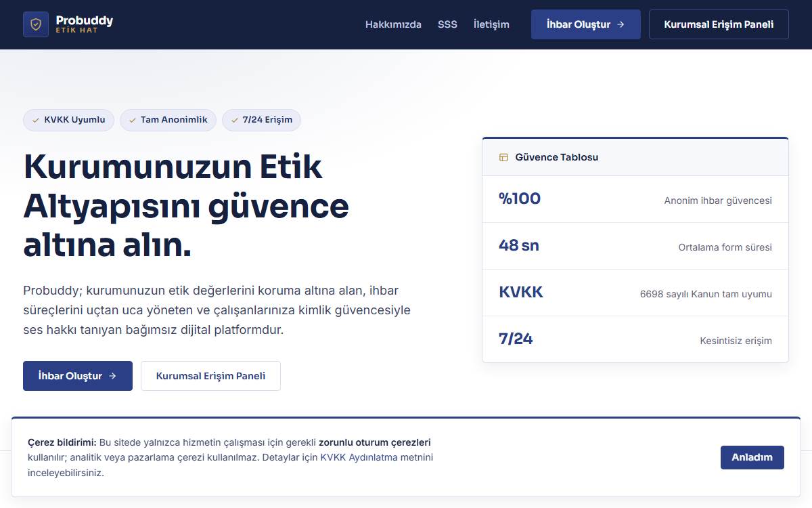Click the Güvence Tablosu heading
The height and width of the screenshot is (508, 812).
pyautogui.click(x=557, y=157)
